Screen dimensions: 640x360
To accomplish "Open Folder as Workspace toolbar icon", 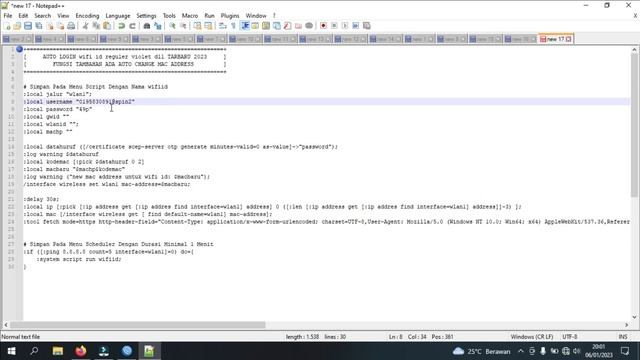I will point(298,26).
